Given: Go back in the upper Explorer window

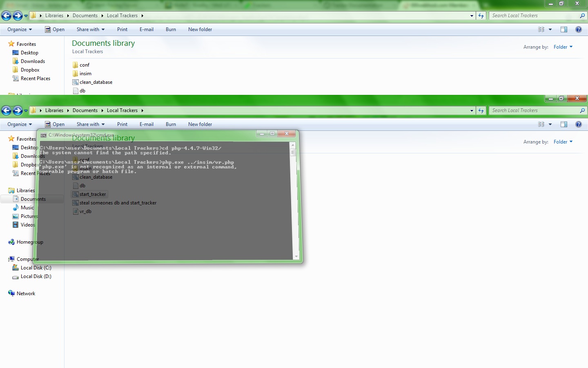Looking at the screenshot, I should point(6,16).
